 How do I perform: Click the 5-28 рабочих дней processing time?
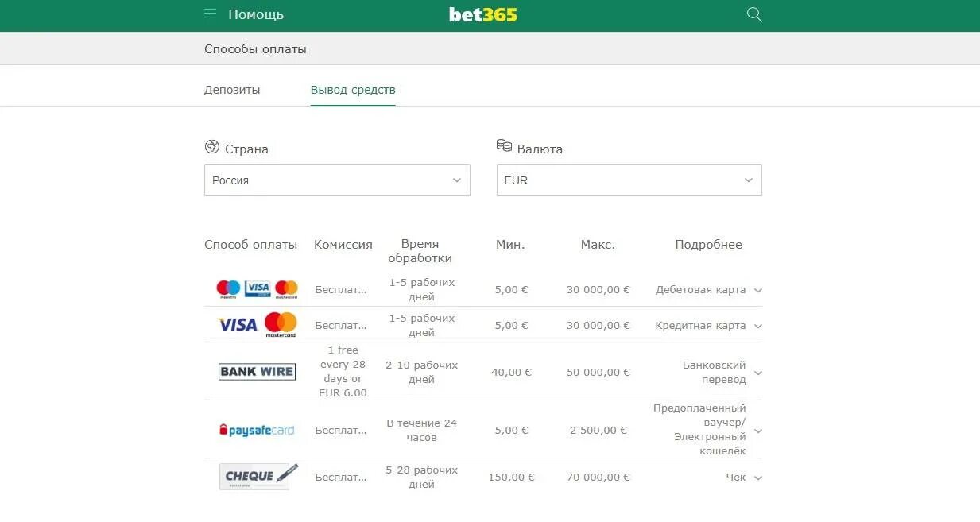422,478
